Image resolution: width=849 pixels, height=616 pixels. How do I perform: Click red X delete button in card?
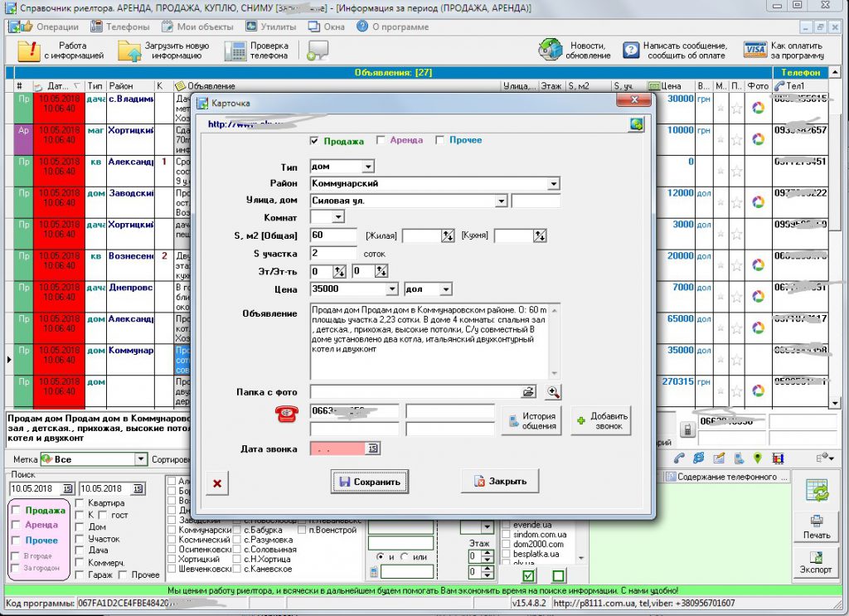point(217,483)
